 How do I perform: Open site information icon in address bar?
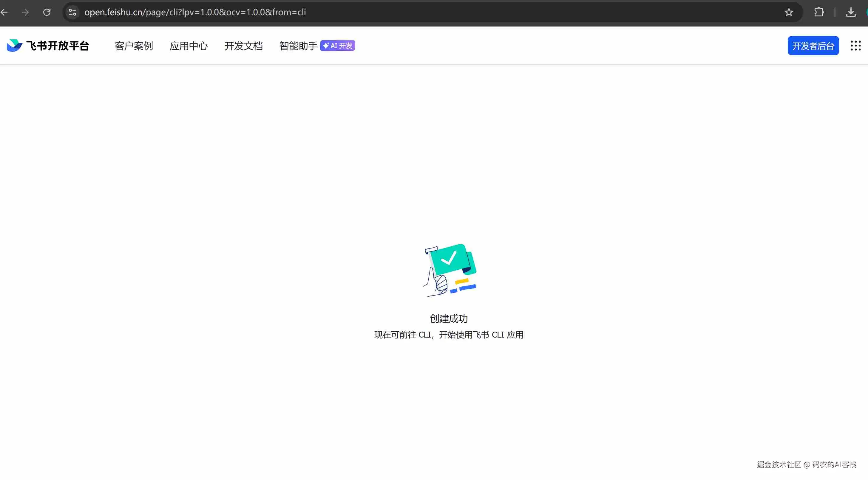point(72,12)
